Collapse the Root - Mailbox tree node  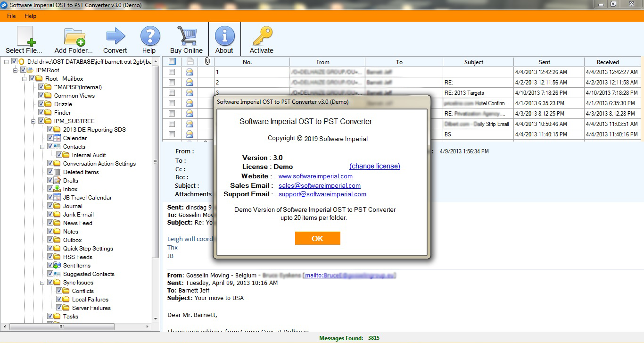25,79
